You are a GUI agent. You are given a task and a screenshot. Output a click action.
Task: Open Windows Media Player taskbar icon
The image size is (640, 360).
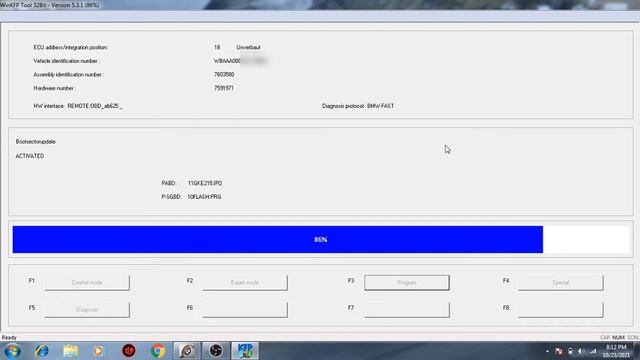(98, 351)
